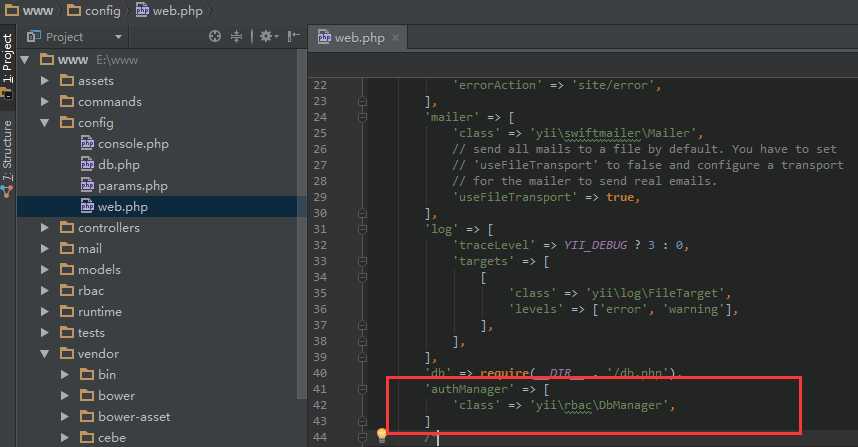Expand the tests folder arrow

point(45,333)
